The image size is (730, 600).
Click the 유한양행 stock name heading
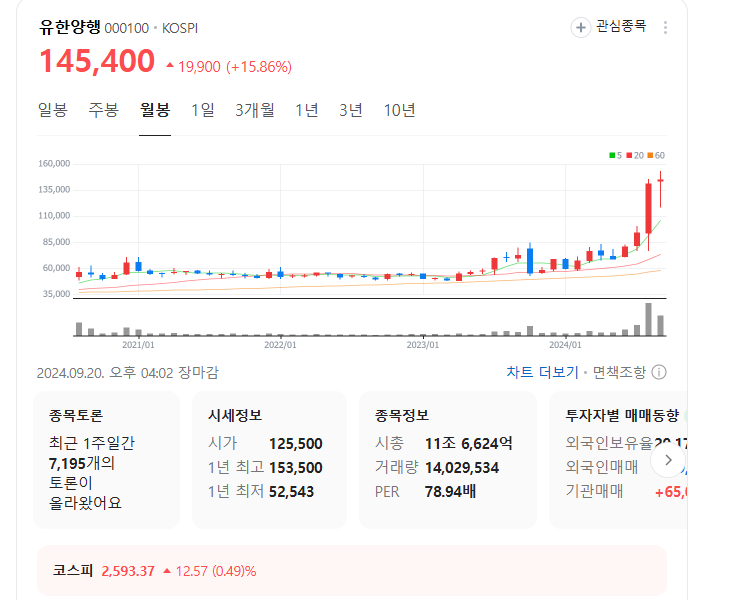pyautogui.click(x=70, y=27)
